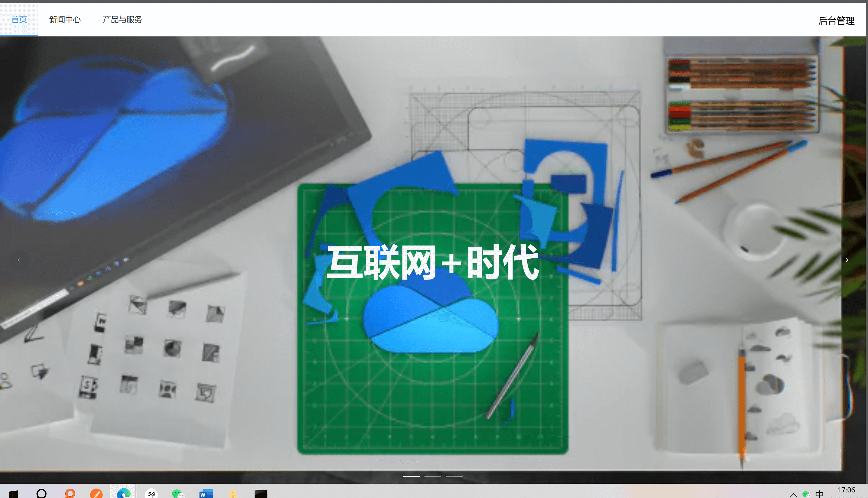
Task: Open WeChat from the taskbar
Action: click(178, 494)
